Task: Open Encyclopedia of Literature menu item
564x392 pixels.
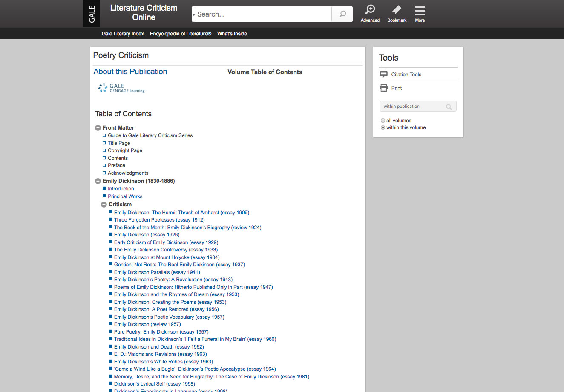Action: tap(181, 34)
